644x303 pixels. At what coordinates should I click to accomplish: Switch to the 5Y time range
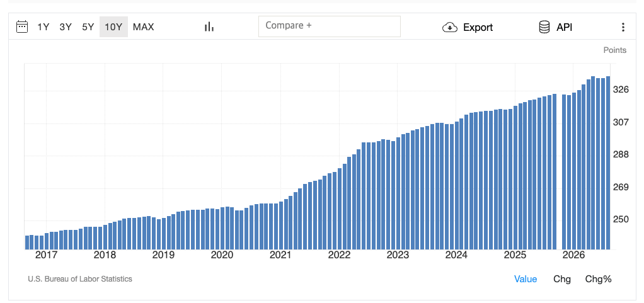click(x=88, y=27)
